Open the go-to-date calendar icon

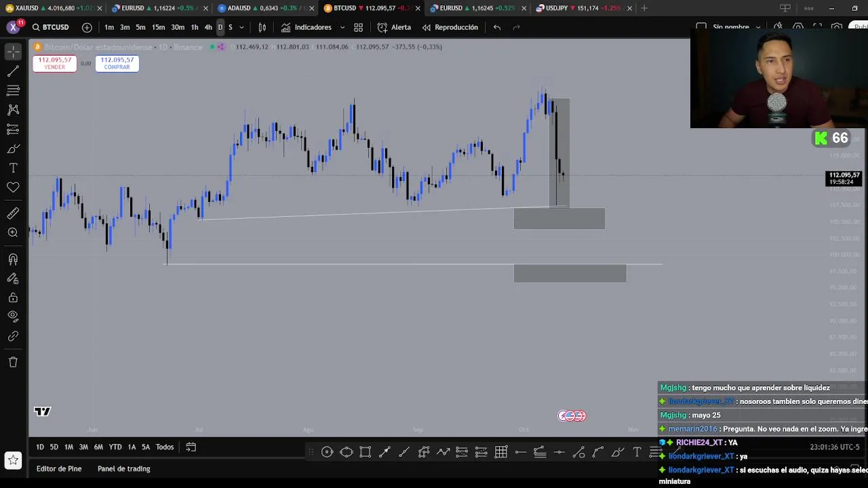pyautogui.click(x=191, y=447)
